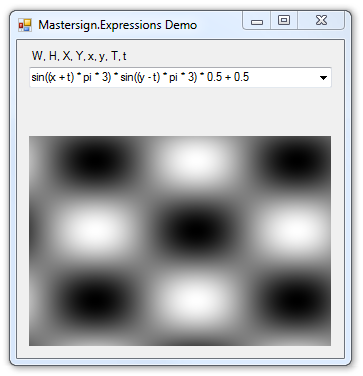Click the 'Mastersign.Expressions Demo' window title
Image resolution: width=363 pixels, height=376 pixels.
tap(117, 25)
